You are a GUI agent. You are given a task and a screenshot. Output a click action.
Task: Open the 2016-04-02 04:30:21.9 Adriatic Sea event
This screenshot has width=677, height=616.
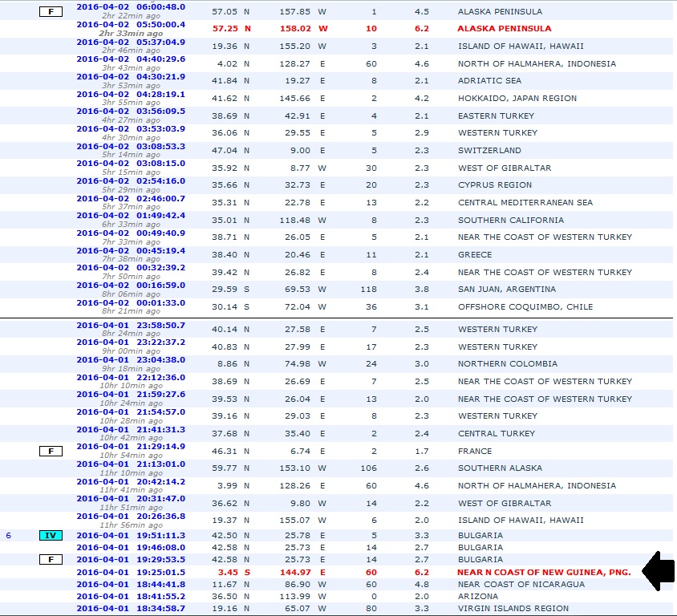[x=131, y=77]
